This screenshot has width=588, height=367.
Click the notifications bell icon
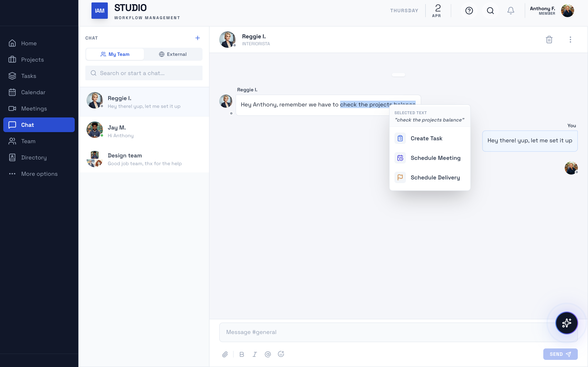tap(511, 11)
